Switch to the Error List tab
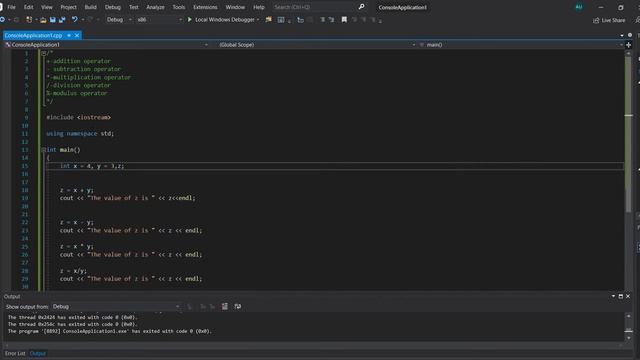640x360 pixels. 15,353
